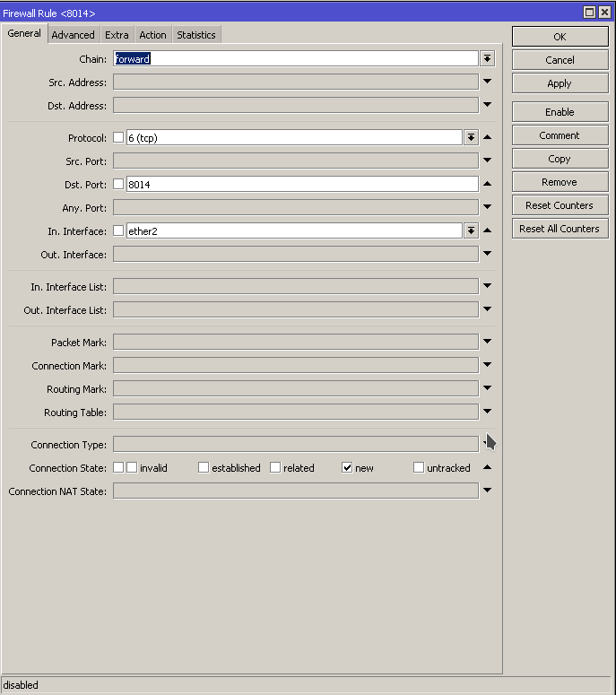Viewport: 616px width, 695px height.
Task: Toggle the In. Interface invert checkbox
Action: (118, 230)
